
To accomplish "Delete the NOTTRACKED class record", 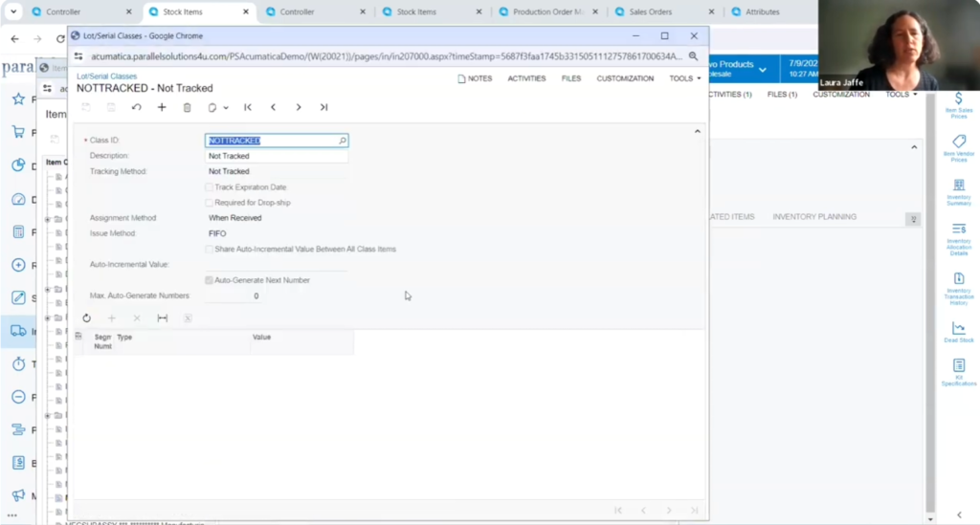I will pyautogui.click(x=187, y=107).
